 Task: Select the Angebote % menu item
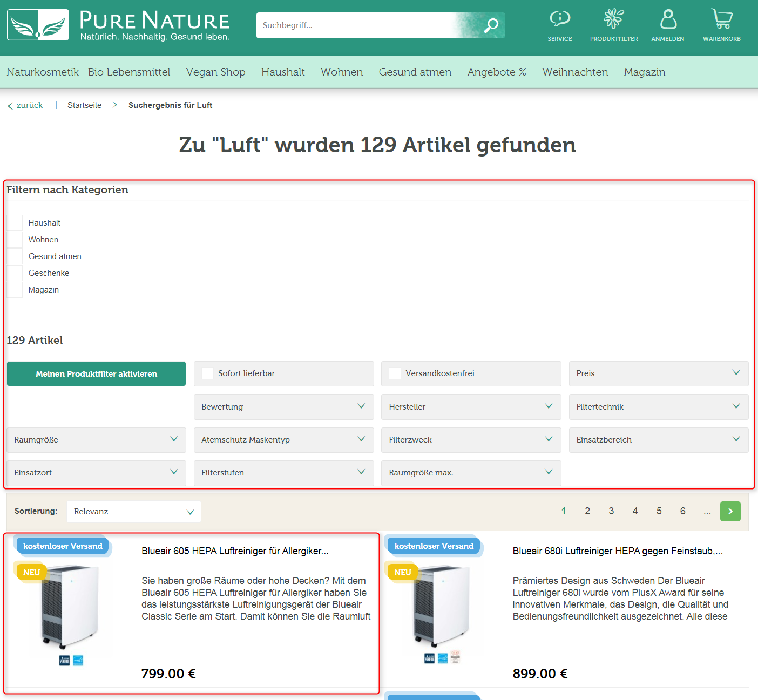tap(497, 72)
